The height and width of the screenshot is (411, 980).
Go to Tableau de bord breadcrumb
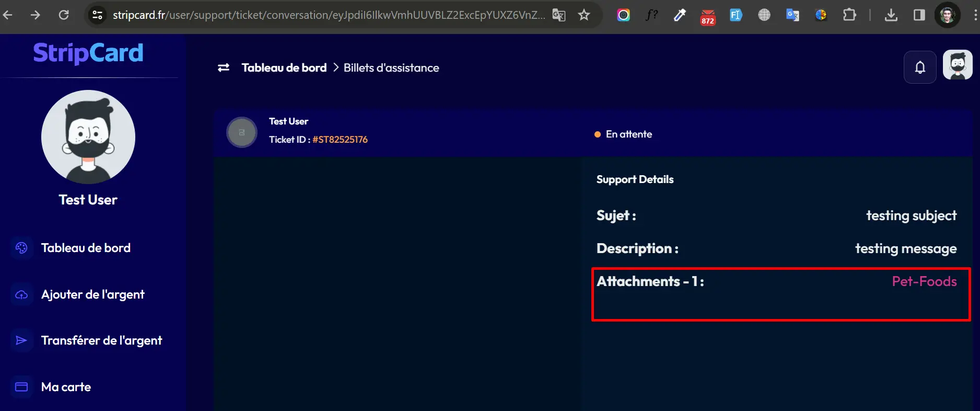tap(284, 68)
